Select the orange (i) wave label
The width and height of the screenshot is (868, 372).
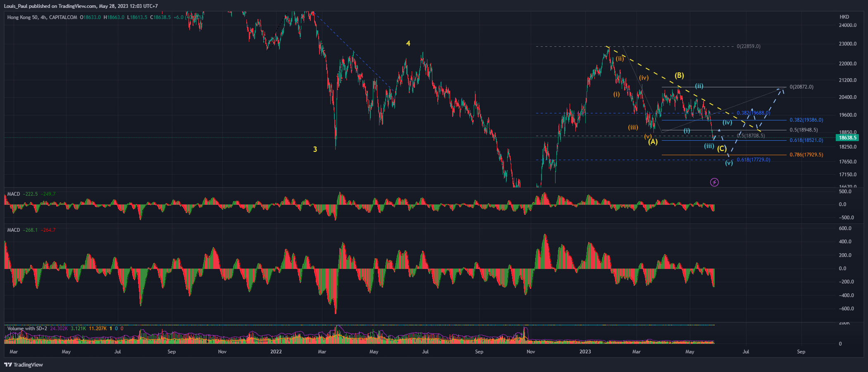coord(617,94)
